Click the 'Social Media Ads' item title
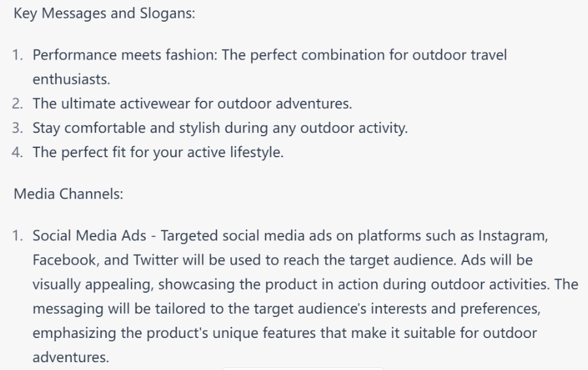Image resolution: width=588 pixels, height=370 pixels. (89, 236)
